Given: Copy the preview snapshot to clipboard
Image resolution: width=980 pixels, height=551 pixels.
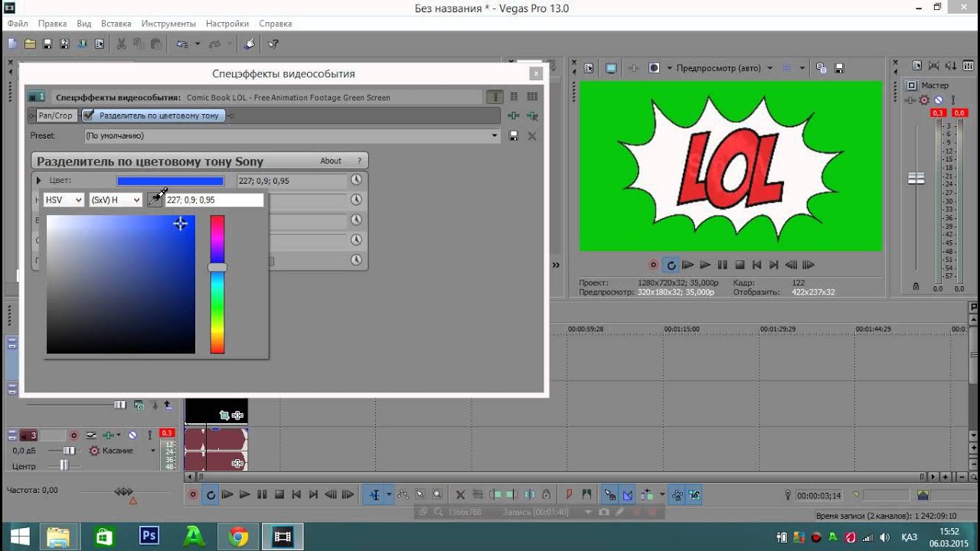Looking at the screenshot, I should click(x=821, y=68).
